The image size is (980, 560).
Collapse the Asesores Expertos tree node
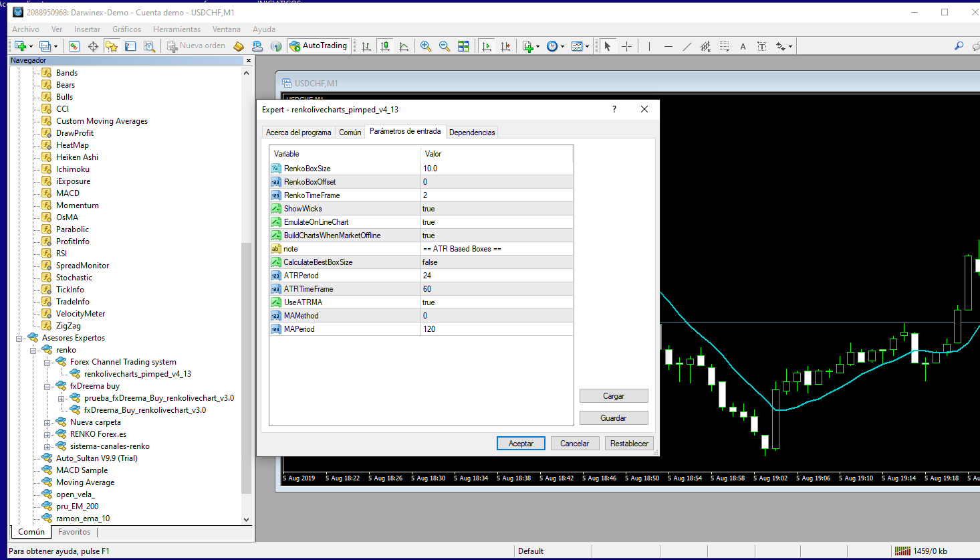tap(19, 339)
